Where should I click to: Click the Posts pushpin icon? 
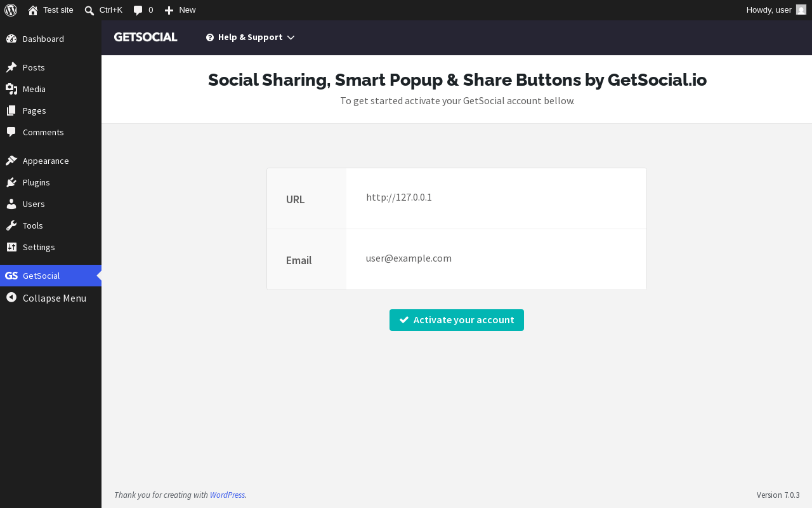tap(11, 67)
